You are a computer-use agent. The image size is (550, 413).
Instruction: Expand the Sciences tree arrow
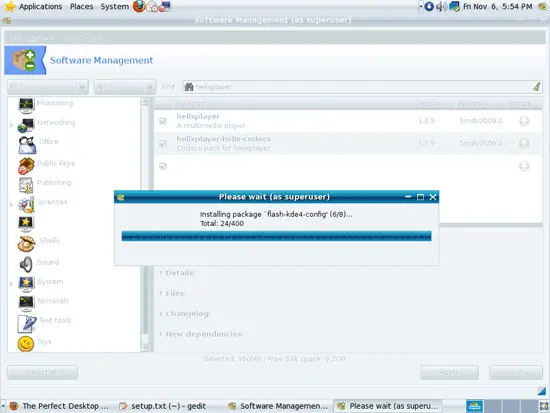coord(11,204)
